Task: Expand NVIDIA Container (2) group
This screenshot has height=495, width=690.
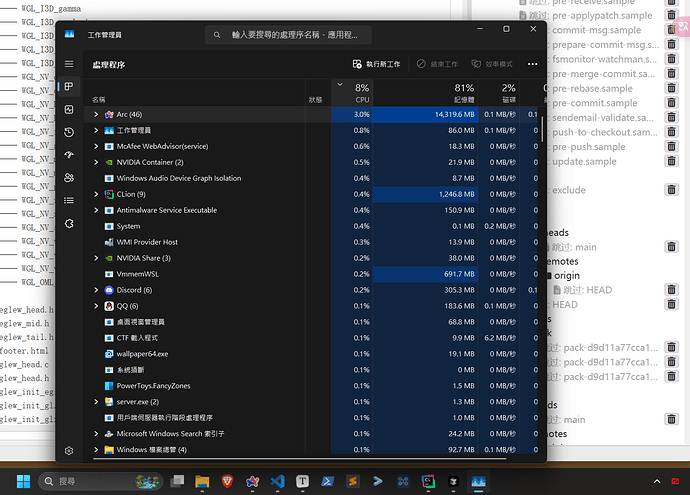Action: coord(96,162)
